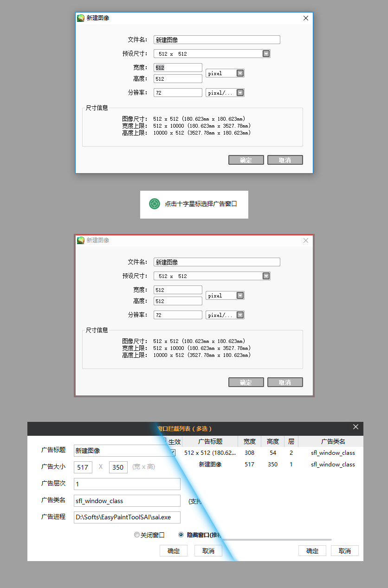
Task: Open the preset size dropdown in lower dialog
Action: [265, 276]
